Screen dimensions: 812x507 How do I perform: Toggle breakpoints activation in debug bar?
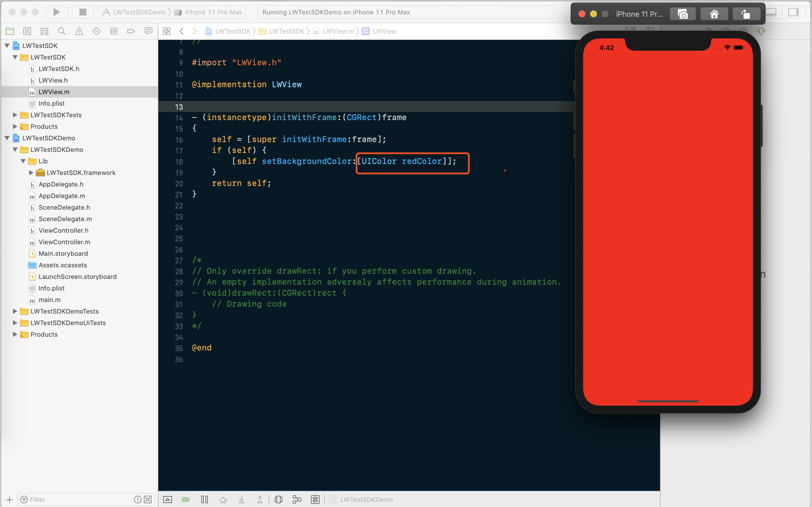point(186,499)
